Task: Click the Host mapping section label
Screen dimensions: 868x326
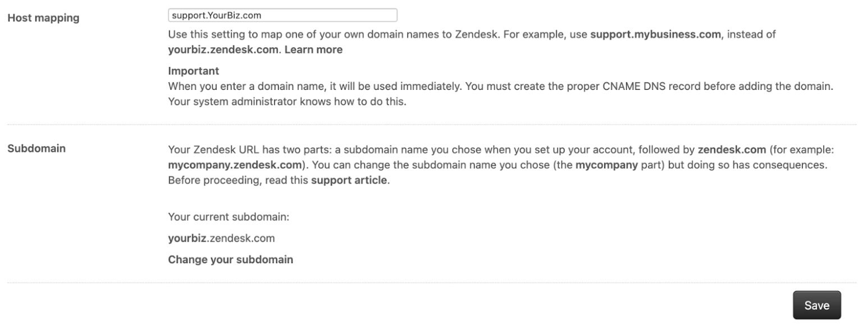Action: pyautogui.click(x=43, y=18)
